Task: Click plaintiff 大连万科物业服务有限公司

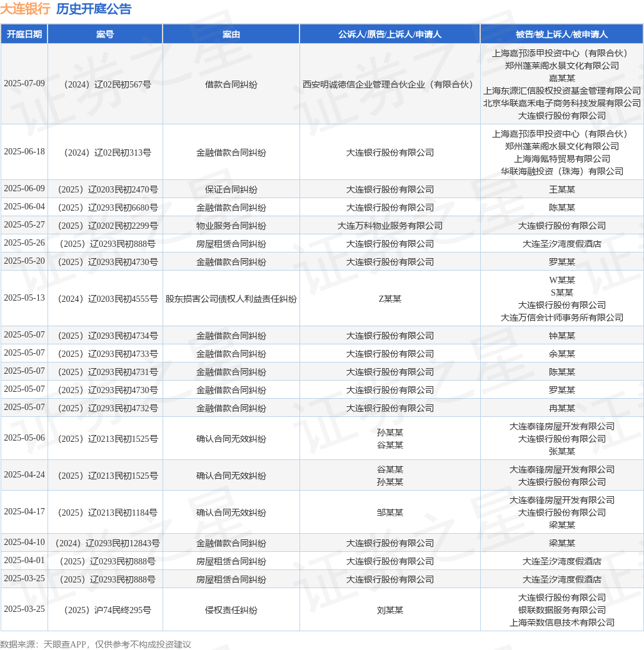Action: pyautogui.click(x=390, y=226)
